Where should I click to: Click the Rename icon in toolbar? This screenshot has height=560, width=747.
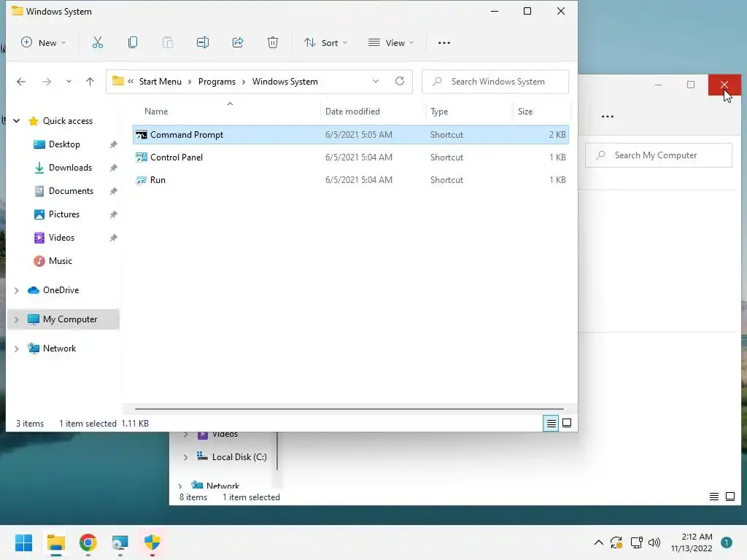click(203, 43)
